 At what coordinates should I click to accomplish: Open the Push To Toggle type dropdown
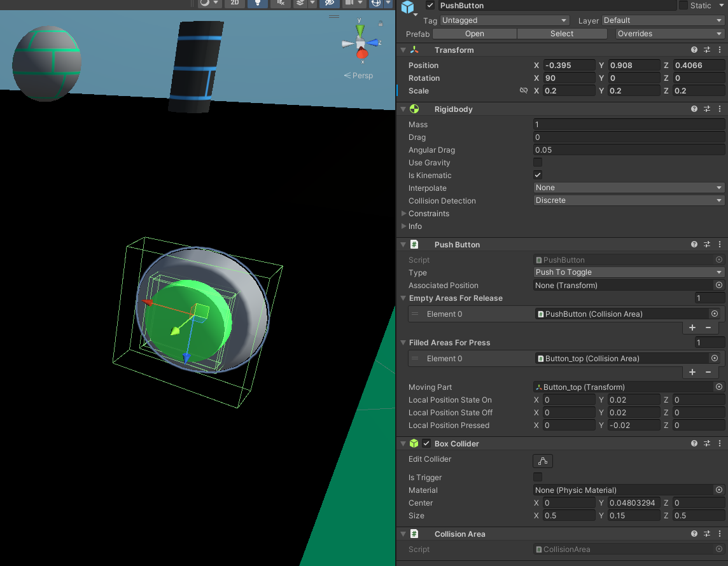tap(629, 272)
